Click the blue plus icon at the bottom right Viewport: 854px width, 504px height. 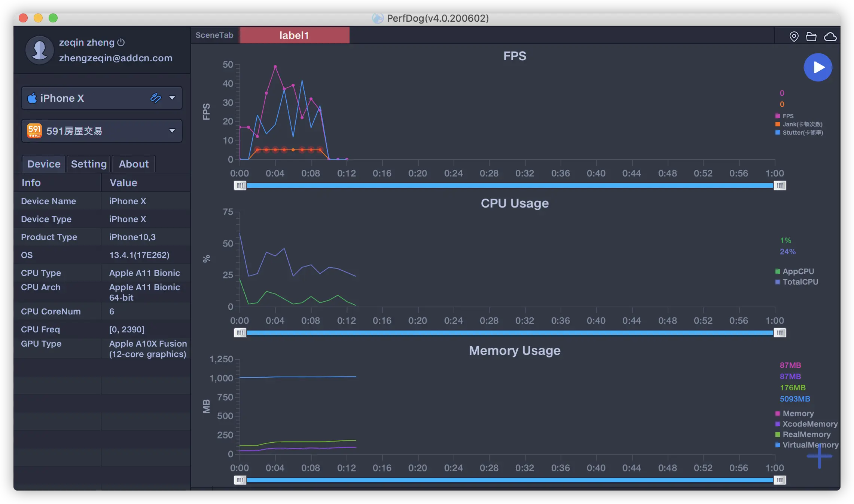(x=819, y=456)
